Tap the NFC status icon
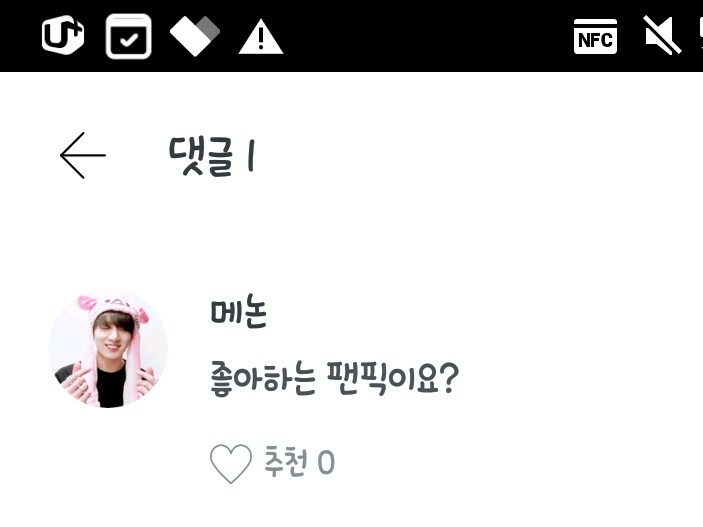 pyautogui.click(x=595, y=36)
